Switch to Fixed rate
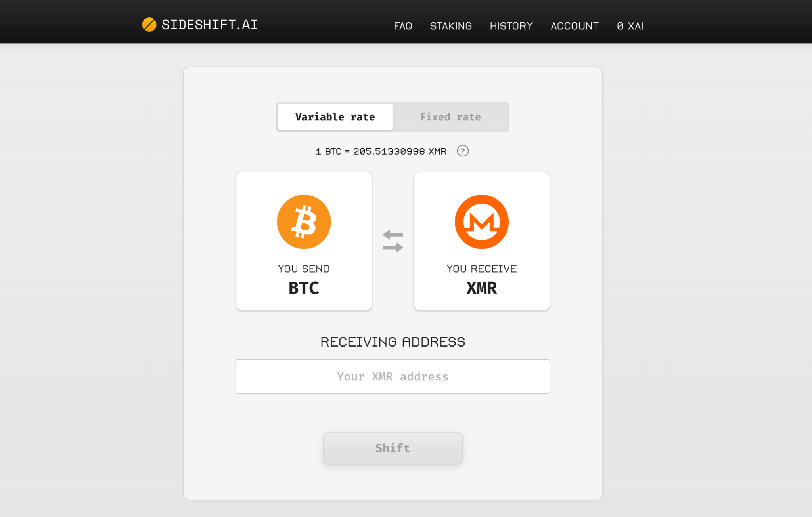This screenshot has height=517, width=812. pos(450,117)
